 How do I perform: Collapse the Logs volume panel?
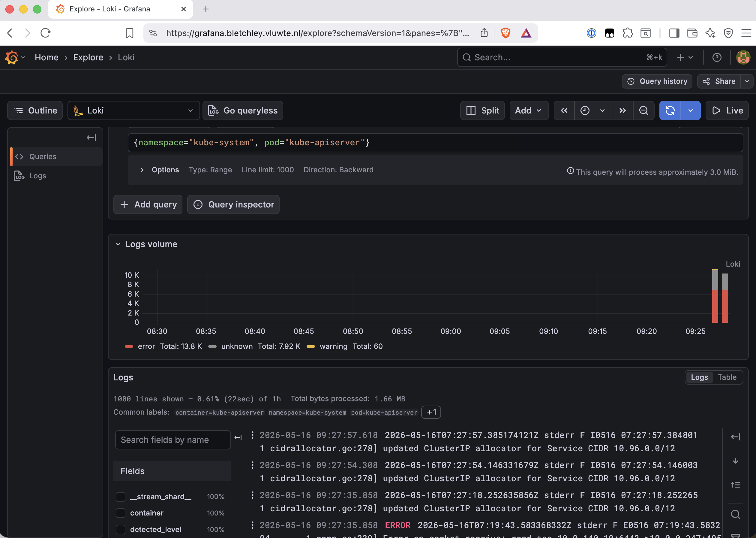point(118,244)
